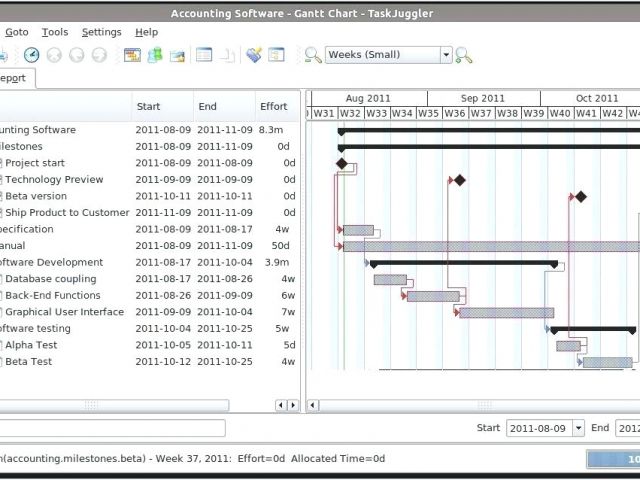Click the Back-End Functions Gantt bar
This screenshot has width=640, height=480.
(x=432, y=296)
